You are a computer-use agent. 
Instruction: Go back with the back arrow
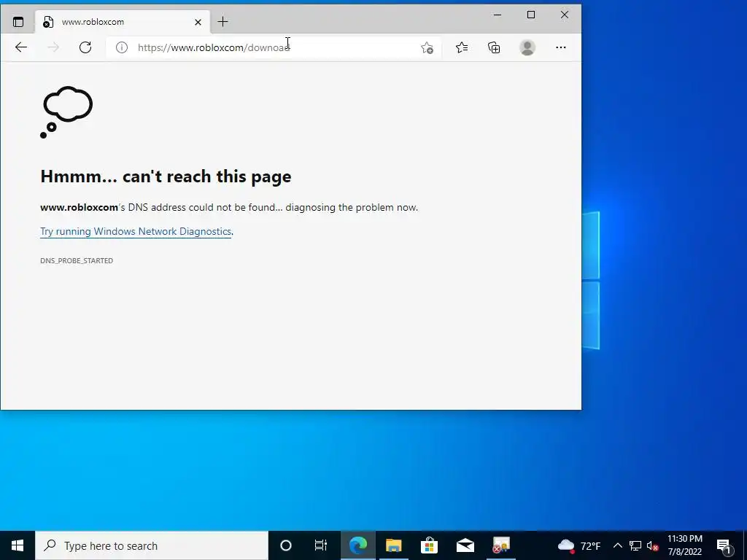[21, 47]
